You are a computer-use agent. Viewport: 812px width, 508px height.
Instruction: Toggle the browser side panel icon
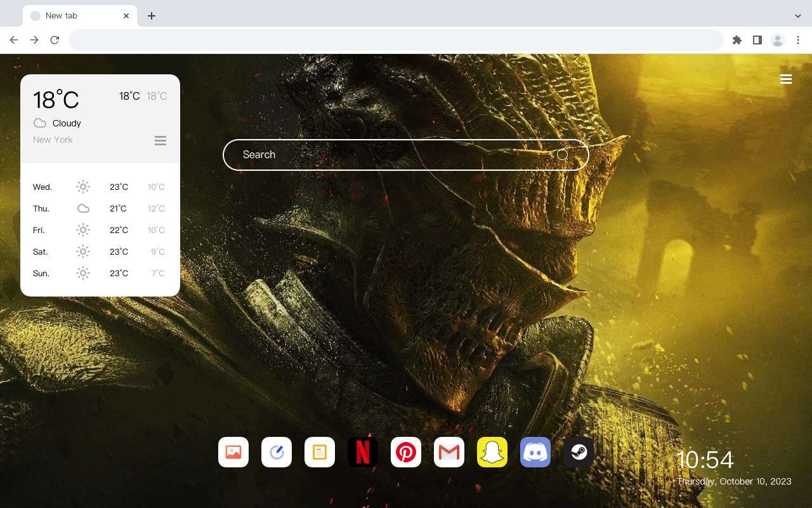(757, 40)
